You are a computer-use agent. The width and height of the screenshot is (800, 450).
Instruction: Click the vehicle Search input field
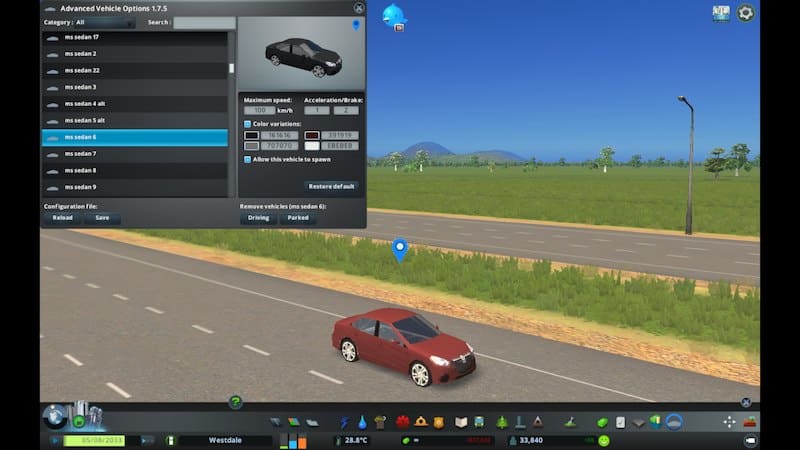click(204, 22)
